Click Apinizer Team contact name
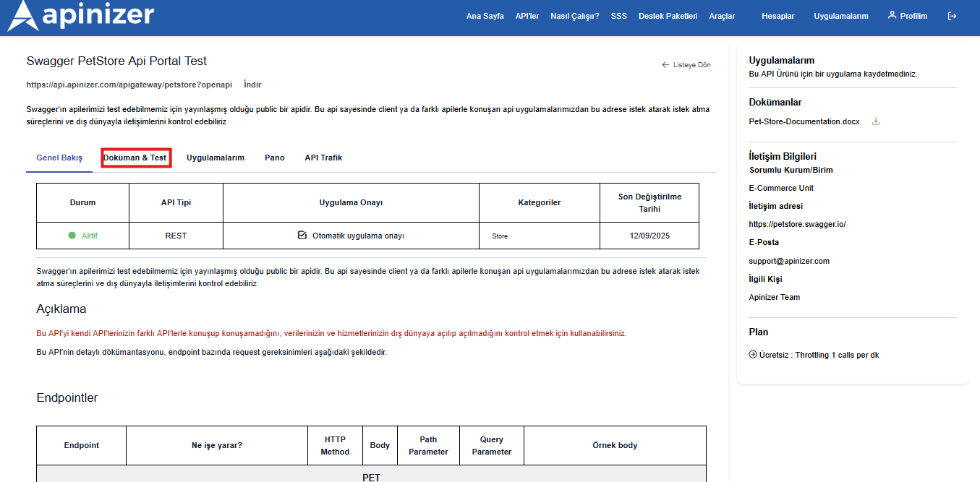The image size is (980, 482). click(x=775, y=297)
